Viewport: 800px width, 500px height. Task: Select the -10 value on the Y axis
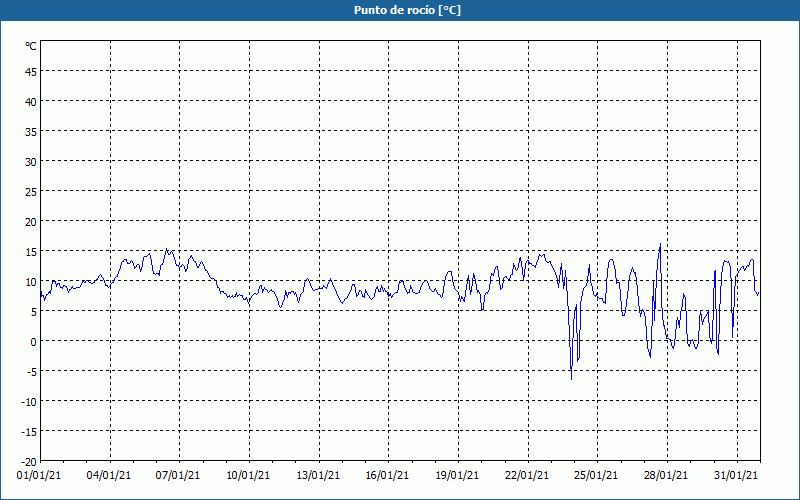coord(29,402)
